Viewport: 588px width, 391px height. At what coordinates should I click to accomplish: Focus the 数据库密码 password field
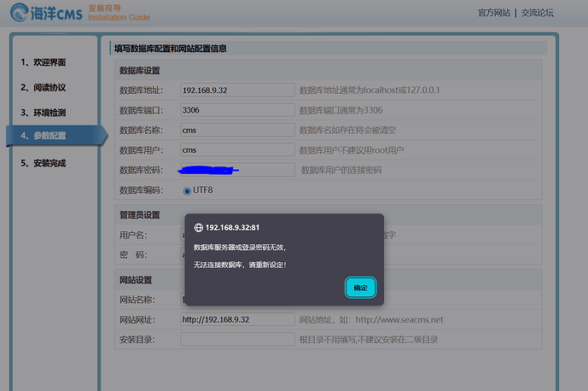tap(237, 169)
